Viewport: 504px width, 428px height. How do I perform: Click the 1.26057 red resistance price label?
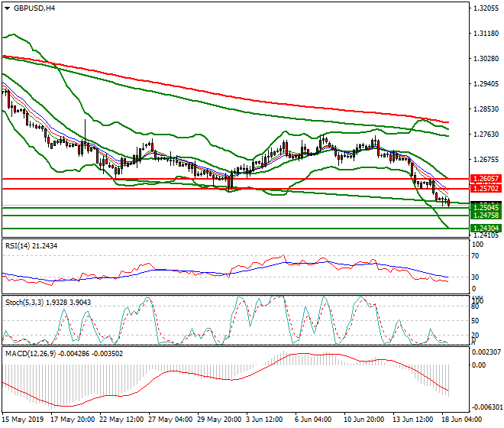(486, 179)
